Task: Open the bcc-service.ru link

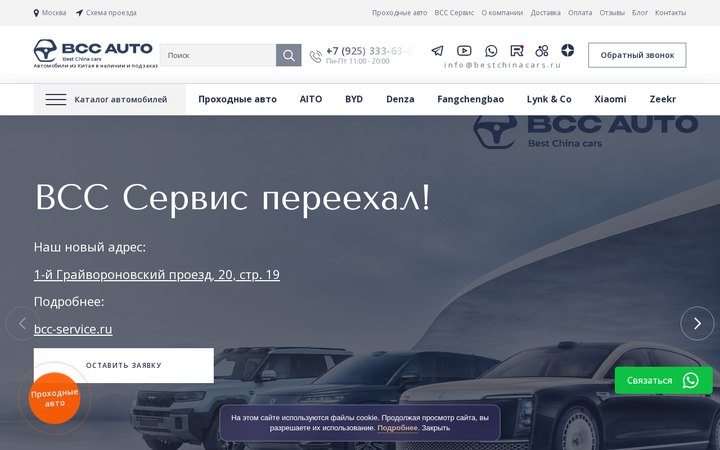Action: (x=73, y=329)
